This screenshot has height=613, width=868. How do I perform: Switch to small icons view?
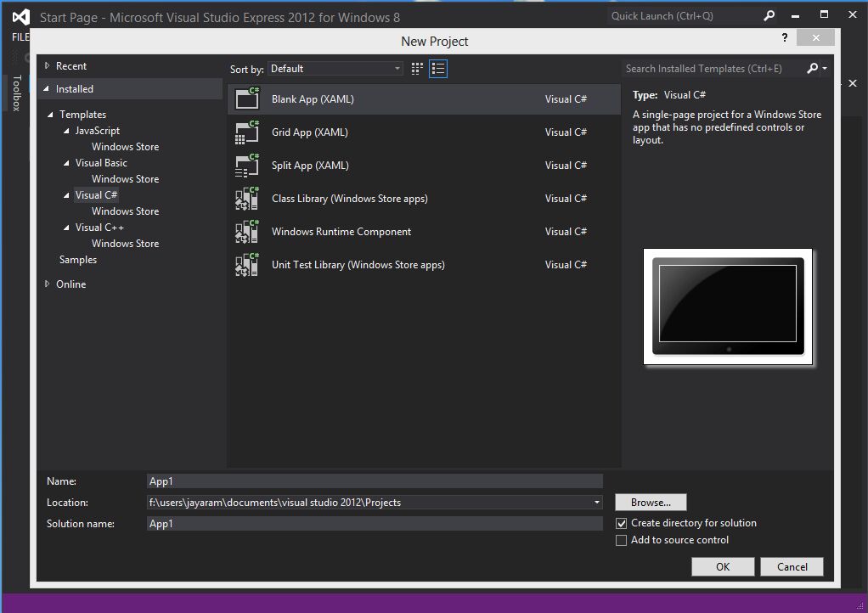coord(417,69)
